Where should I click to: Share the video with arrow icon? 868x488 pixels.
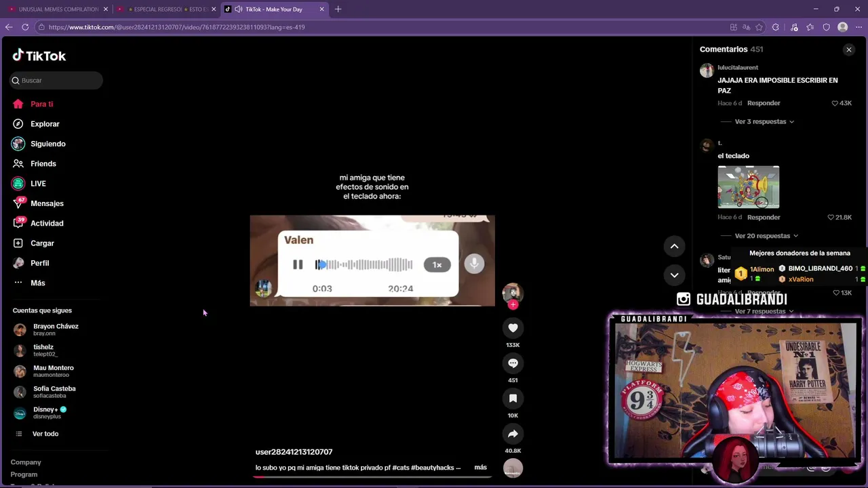(x=513, y=434)
